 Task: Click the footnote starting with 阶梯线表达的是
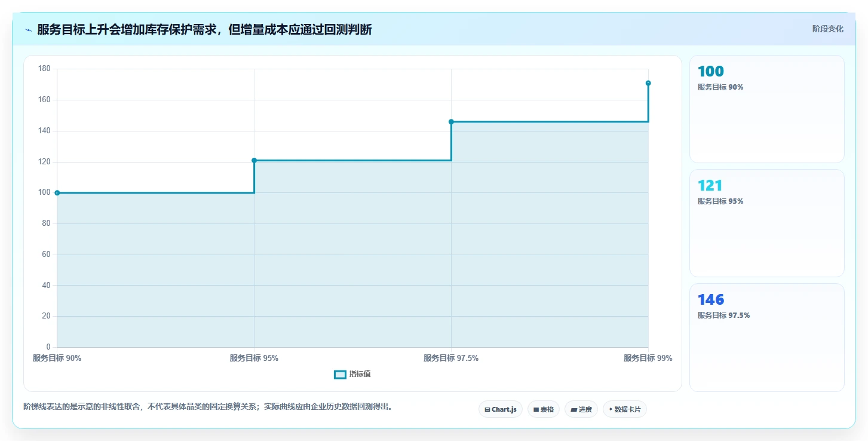pyautogui.click(x=208, y=407)
